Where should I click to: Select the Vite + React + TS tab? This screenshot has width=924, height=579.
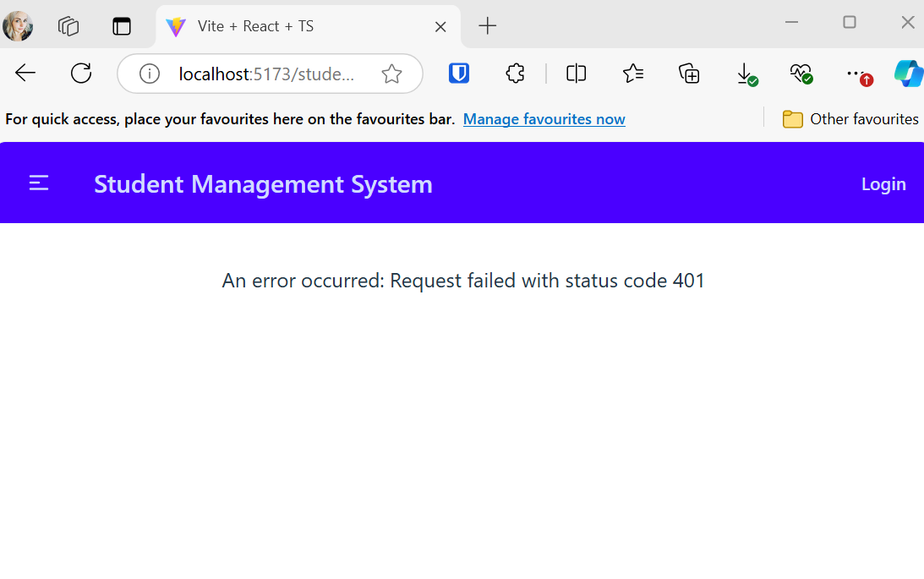[279, 26]
